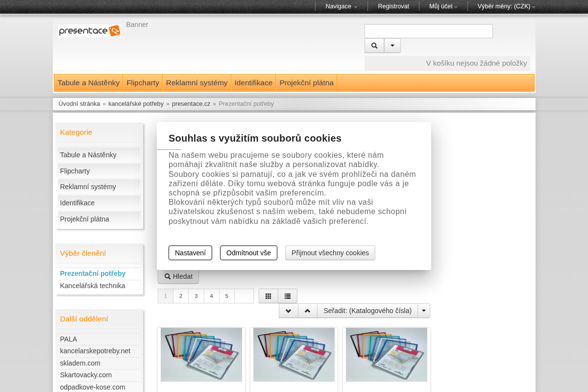Switch to list view
The image size is (588, 392).
pos(288,296)
